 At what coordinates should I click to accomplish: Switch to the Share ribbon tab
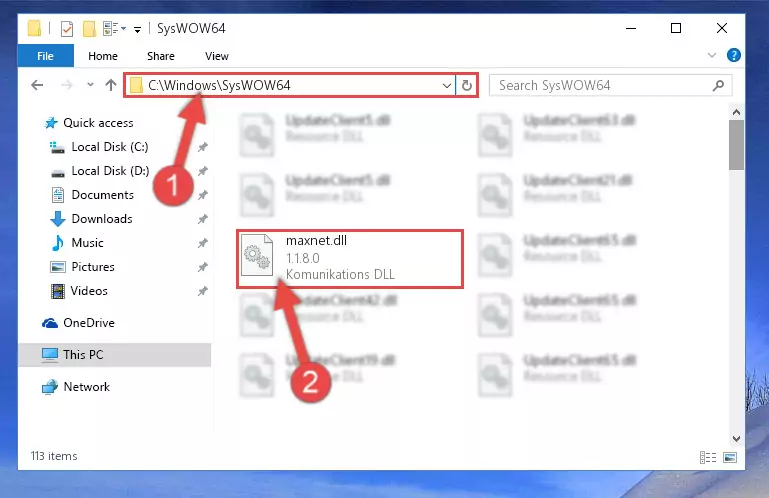161,56
